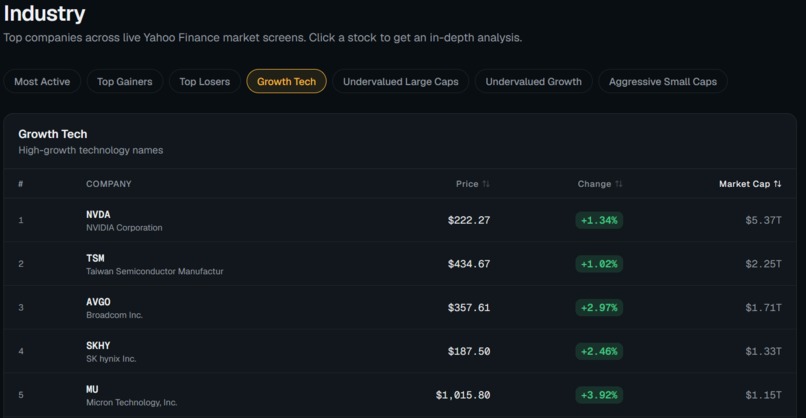Image resolution: width=806 pixels, height=418 pixels.
Task: Click the COMPANY column header
Action: coord(108,184)
